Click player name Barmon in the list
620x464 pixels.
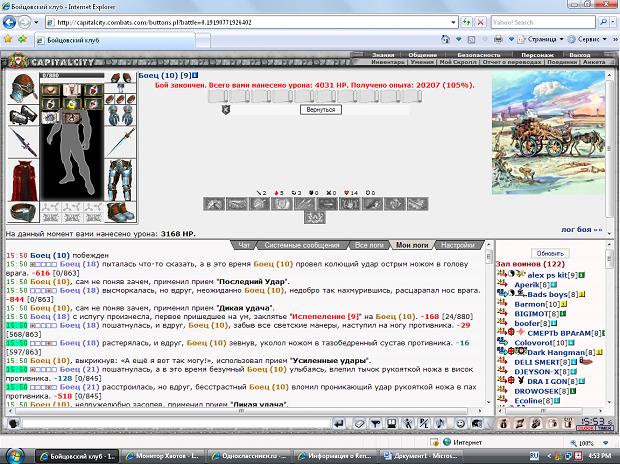(530, 304)
